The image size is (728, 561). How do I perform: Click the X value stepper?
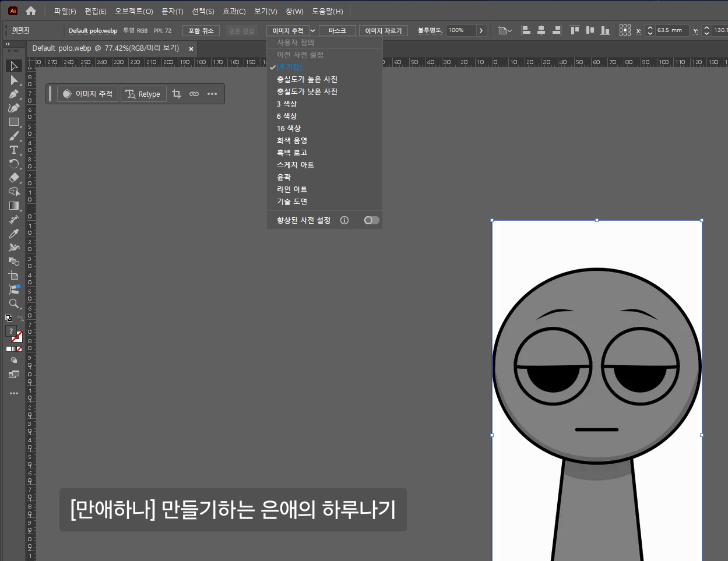pyautogui.click(x=650, y=30)
